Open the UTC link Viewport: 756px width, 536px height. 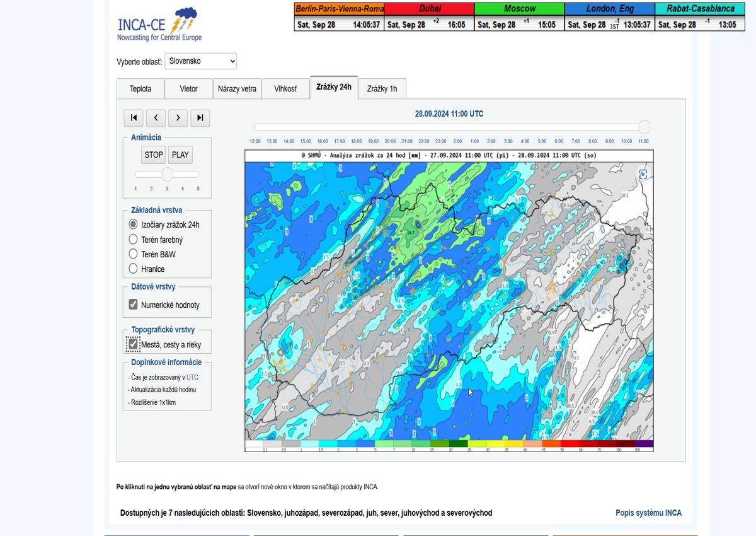tap(192, 377)
